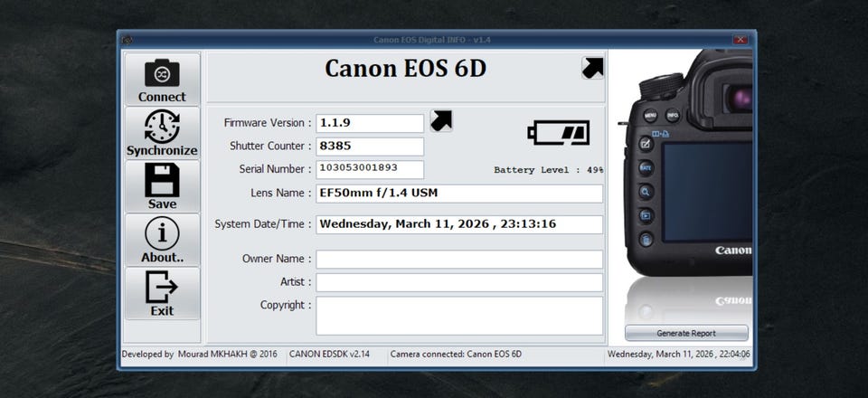Click the Lens Name field

459,194
